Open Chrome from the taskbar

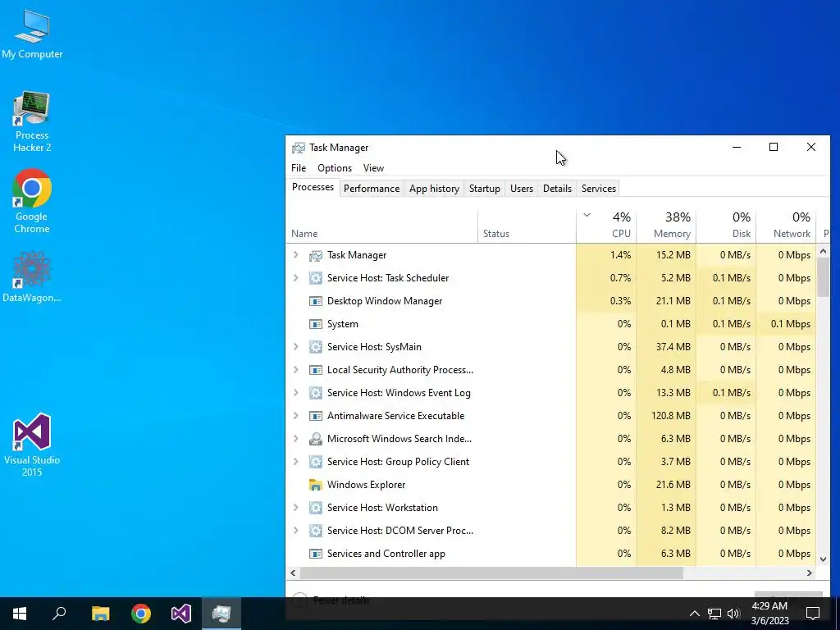(141, 614)
